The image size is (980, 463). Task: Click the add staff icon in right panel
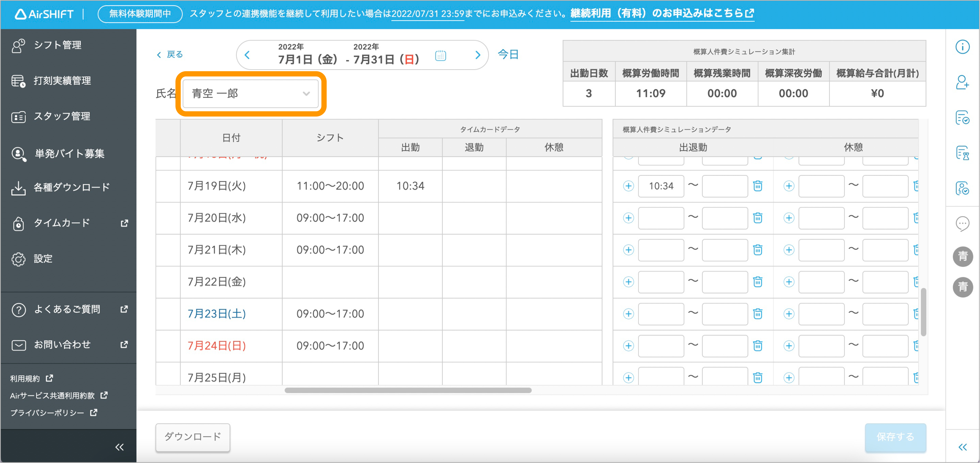pyautogui.click(x=962, y=82)
